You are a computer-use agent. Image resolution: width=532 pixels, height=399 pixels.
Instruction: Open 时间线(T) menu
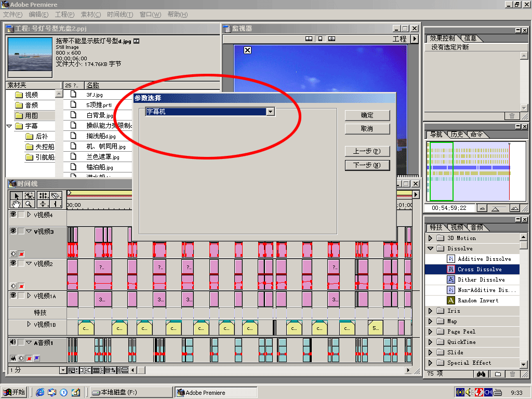coord(120,14)
